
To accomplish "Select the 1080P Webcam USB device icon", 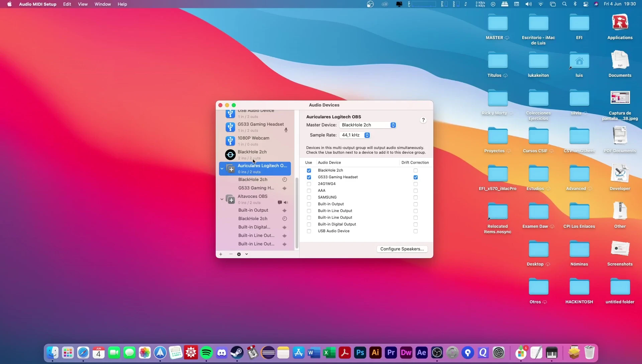I will [x=230, y=141].
